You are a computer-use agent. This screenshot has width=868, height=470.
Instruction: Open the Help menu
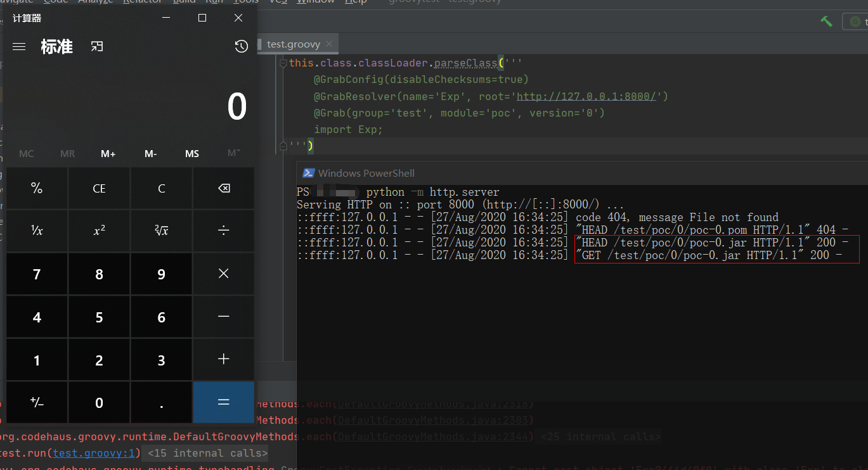[356, 2]
